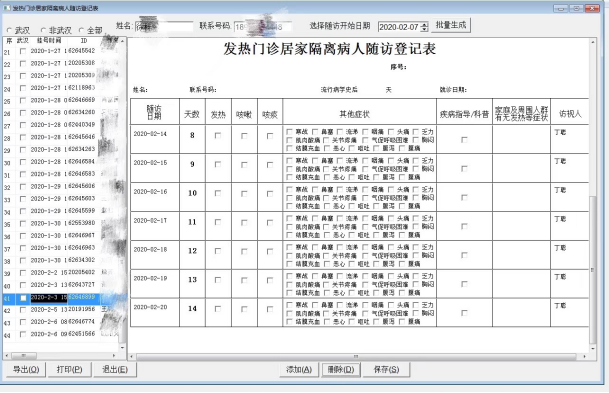Tick 疾病指导 checkbox for 2020-02-19
The width and height of the screenshot is (609, 393).
(x=464, y=284)
